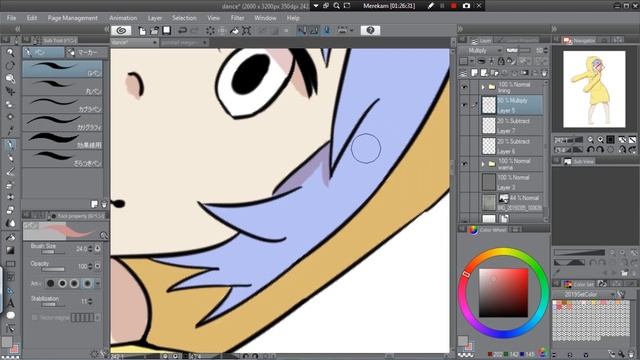Click the camera snapshot icon in the recorder bar
The image size is (640, 360).
click(x=466, y=6)
